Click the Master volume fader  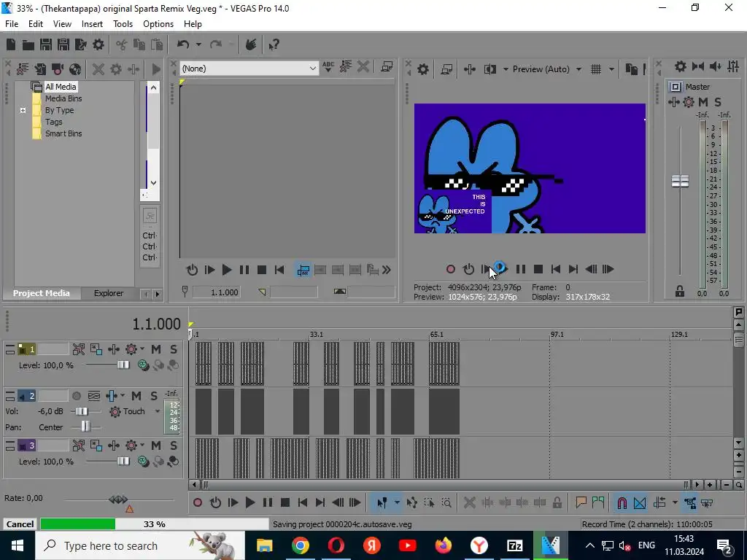point(681,181)
